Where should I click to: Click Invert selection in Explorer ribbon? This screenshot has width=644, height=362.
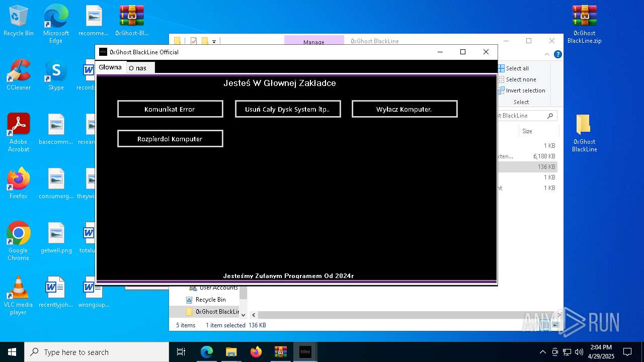[521, 90]
